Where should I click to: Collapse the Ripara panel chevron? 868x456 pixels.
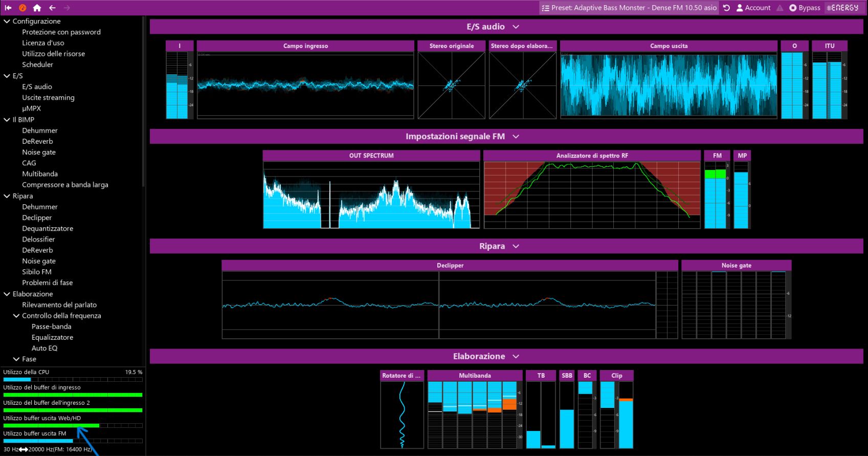516,246
